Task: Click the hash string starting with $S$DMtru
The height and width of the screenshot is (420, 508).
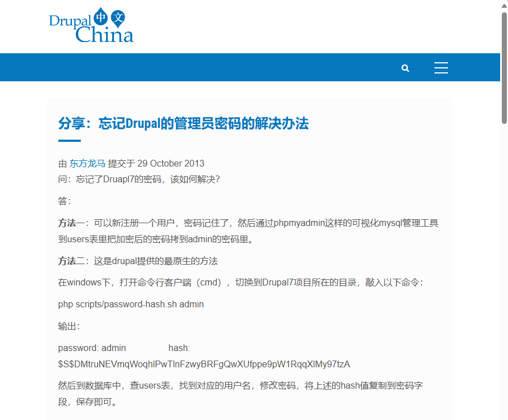Action: coord(204,364)
